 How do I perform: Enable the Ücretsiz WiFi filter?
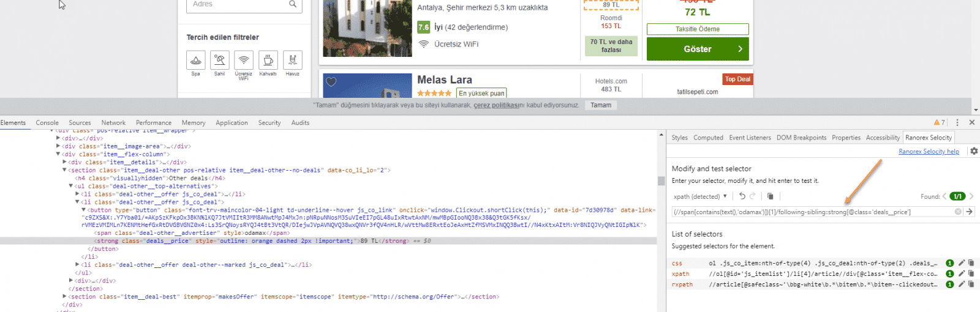click(244, 60)
